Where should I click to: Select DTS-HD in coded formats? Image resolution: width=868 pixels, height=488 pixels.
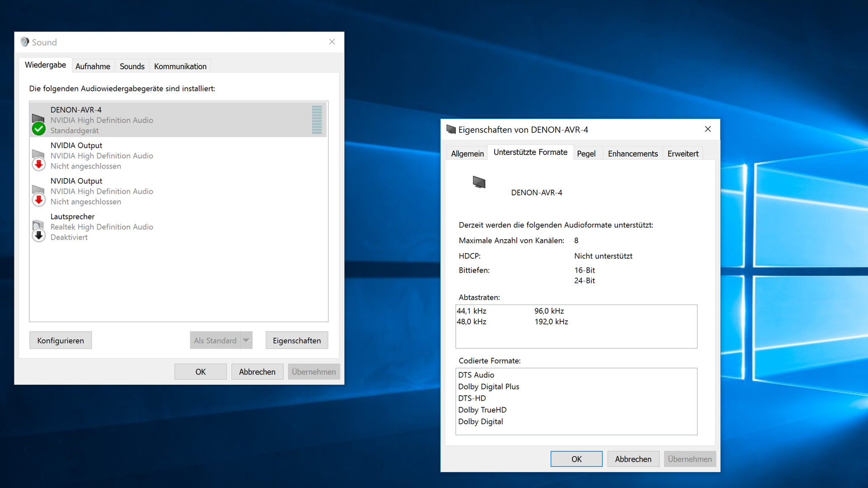click(472, 398)
